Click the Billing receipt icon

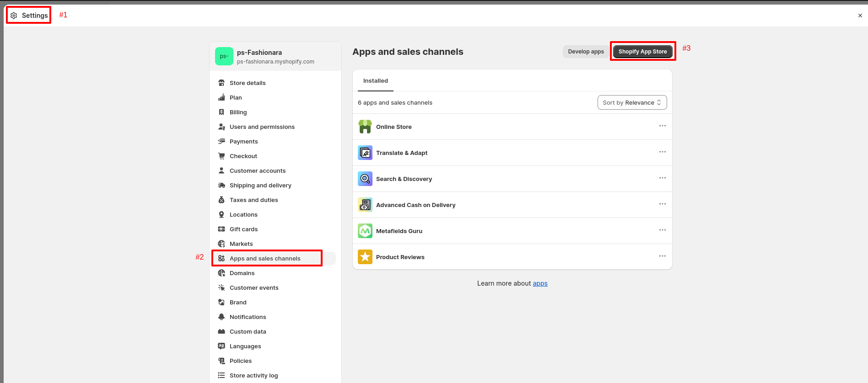221,112
